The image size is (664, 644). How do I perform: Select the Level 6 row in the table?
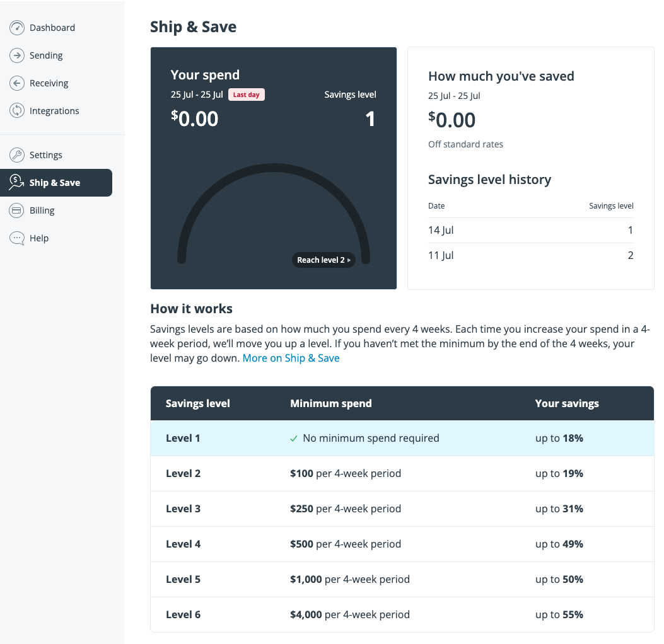(x=402, y=614)
